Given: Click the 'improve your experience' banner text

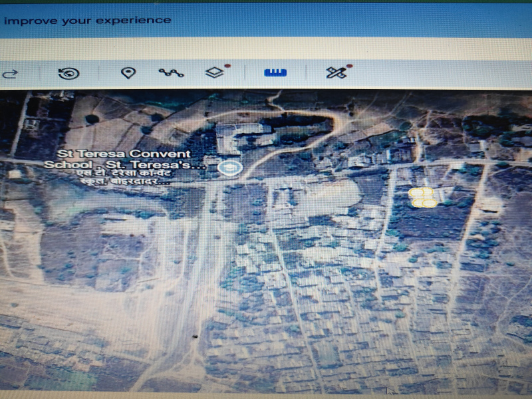Looking at the screenshot, I should pos(88,21).
